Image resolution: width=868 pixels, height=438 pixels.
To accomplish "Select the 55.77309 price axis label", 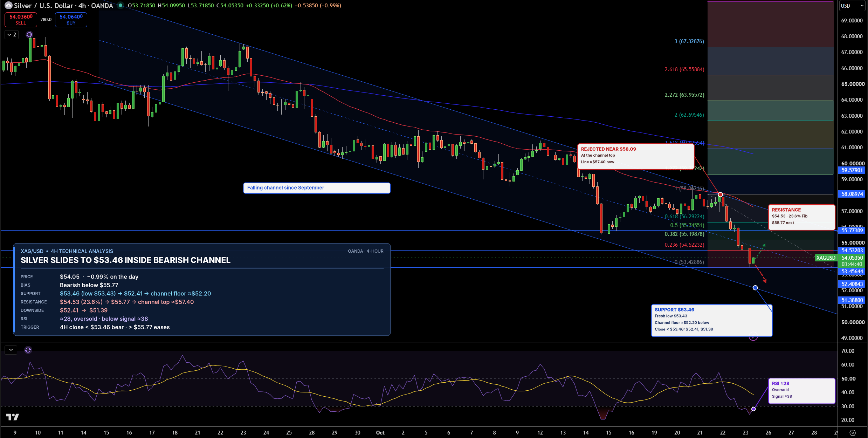I will click(x=852, y=231).
